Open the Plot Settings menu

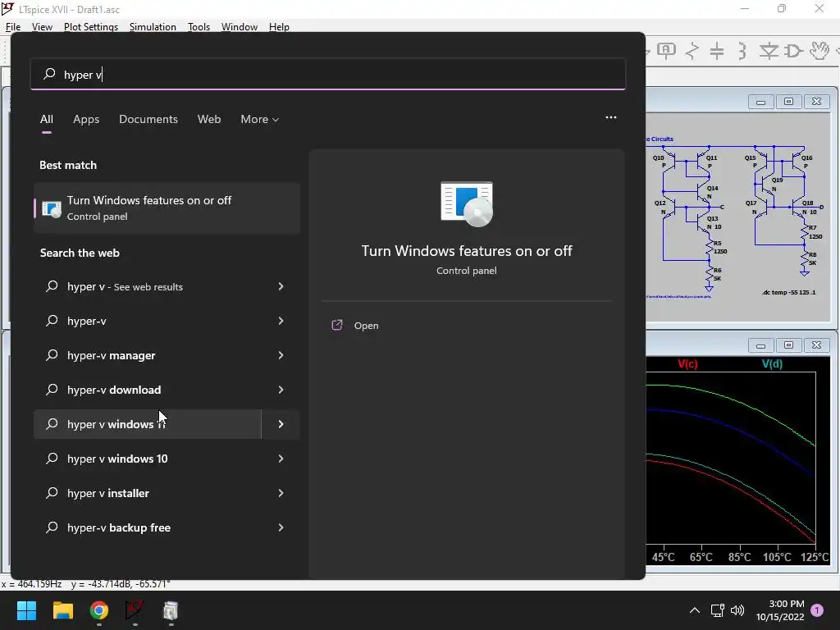90,27
